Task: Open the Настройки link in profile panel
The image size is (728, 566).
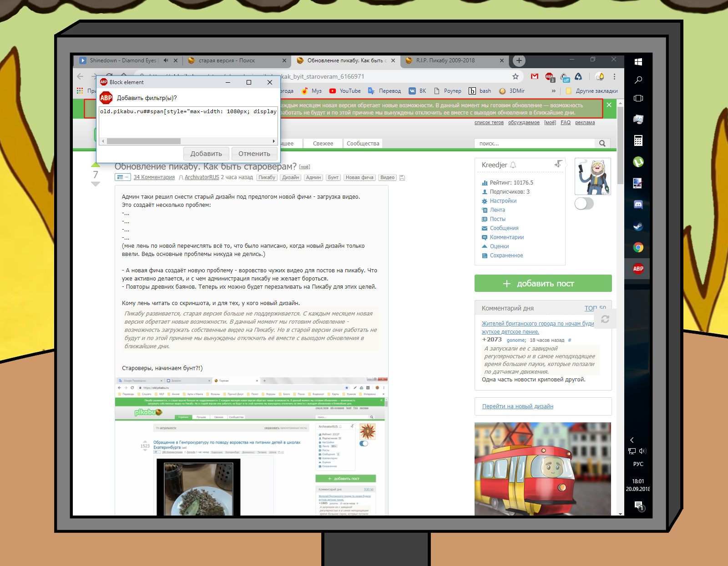Action: (503, 201)
